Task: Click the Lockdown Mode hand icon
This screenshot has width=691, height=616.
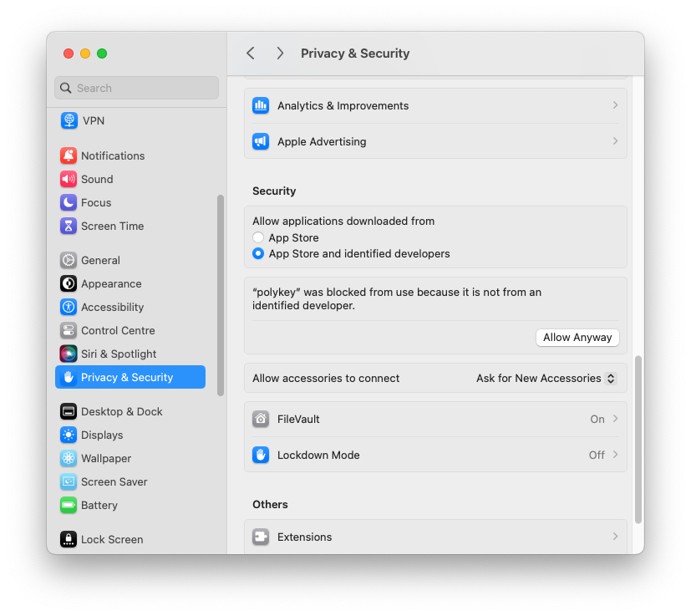Action: pos(261,455)
